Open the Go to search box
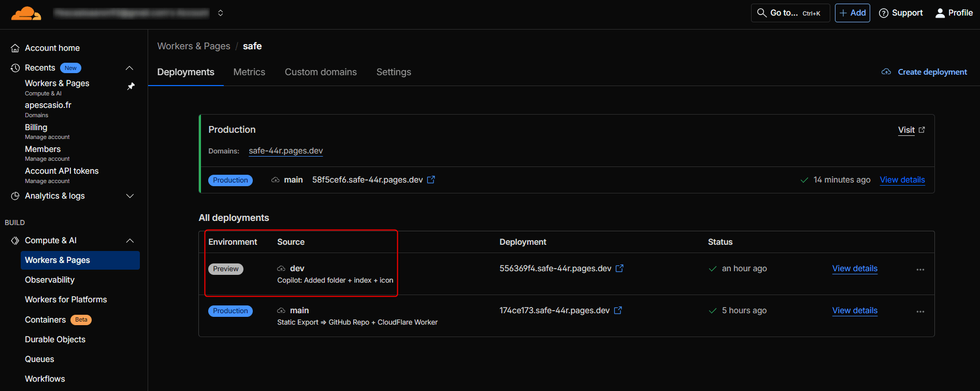Viewport: 980px width, 391px height. [790, 13]
